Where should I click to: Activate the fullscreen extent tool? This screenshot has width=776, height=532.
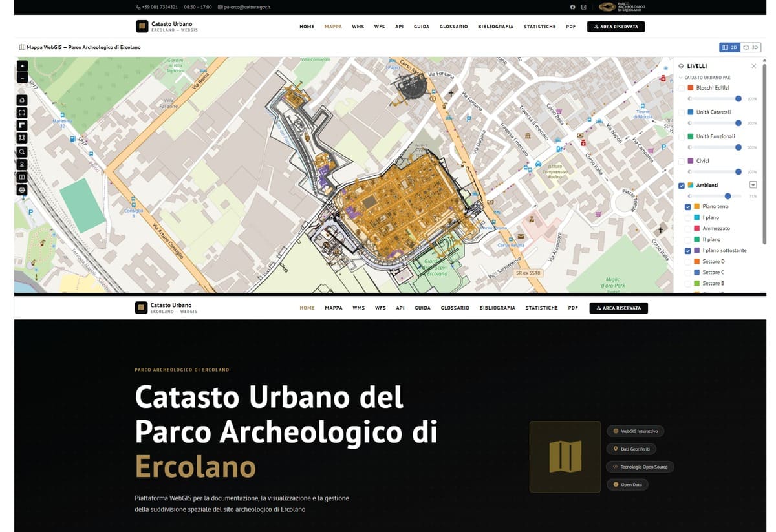point(22,112)
